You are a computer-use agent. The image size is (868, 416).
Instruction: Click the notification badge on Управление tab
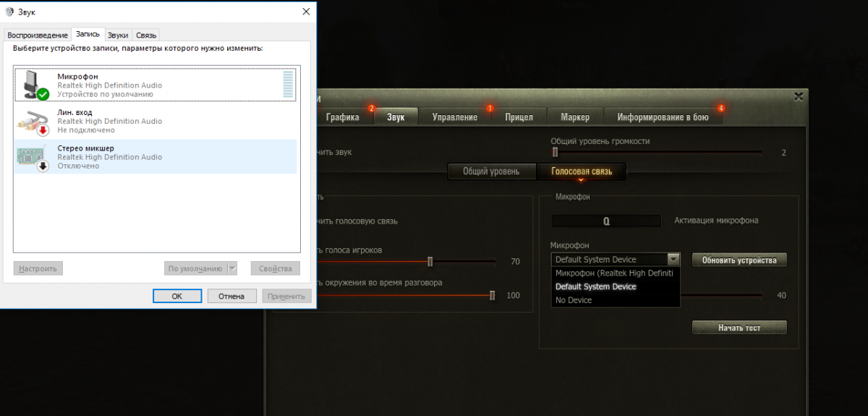point(490,109)
